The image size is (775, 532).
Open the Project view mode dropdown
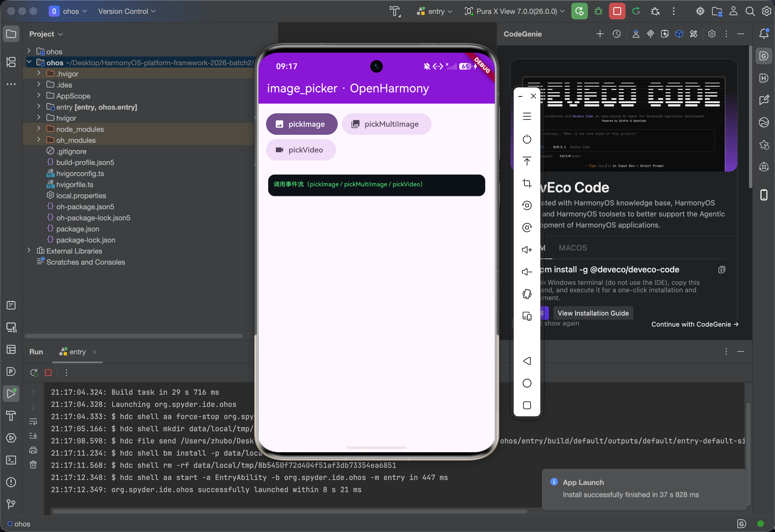click(46, 34)
